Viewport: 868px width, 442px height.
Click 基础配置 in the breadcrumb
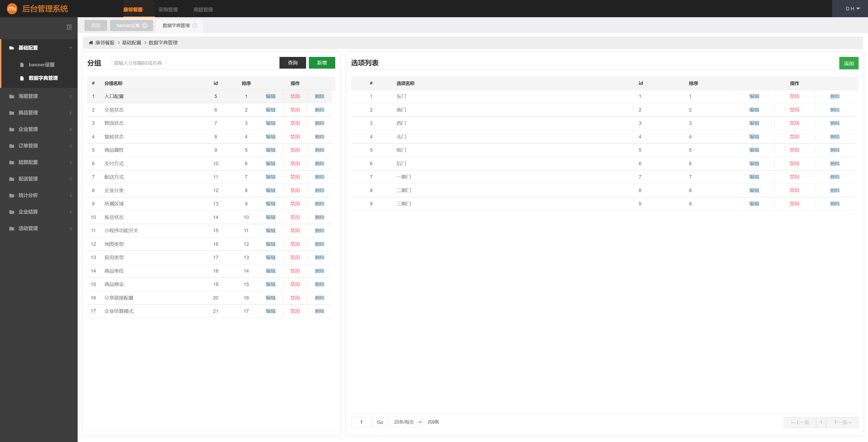131,43
